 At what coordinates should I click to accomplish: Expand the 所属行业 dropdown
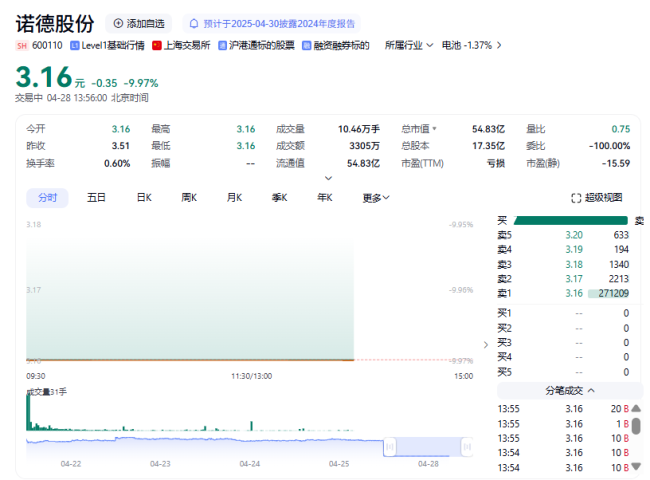pos(409,45)
